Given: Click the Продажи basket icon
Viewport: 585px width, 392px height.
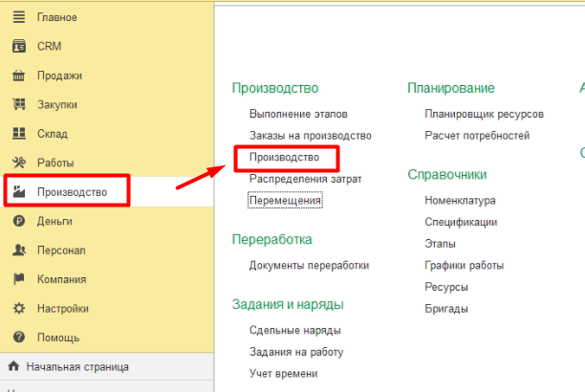Looking at the screenshot, I should point(19,76).
